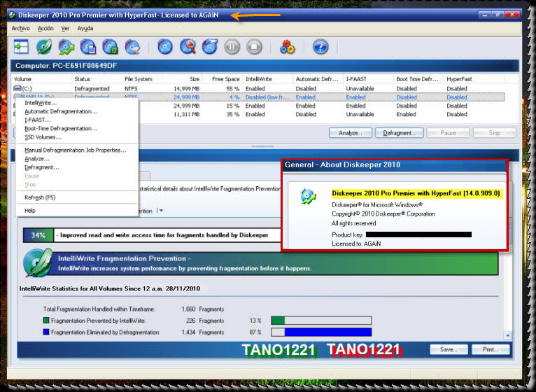Click the large IntelliWrite feather banner icon

37,262
